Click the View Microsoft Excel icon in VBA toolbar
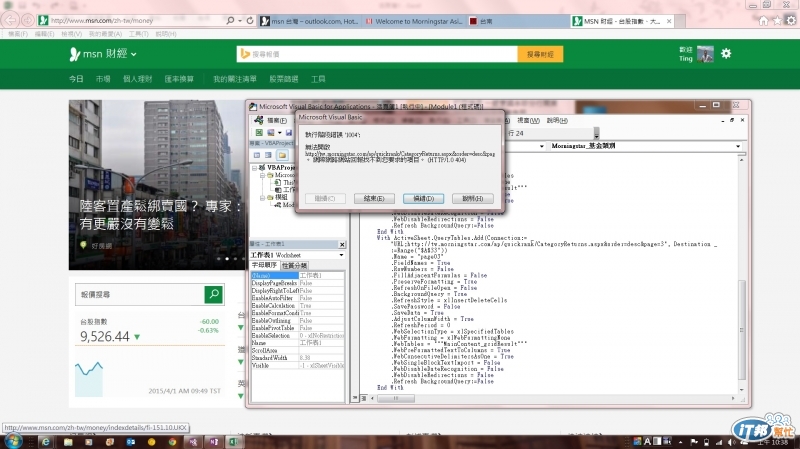 (259, 133)
